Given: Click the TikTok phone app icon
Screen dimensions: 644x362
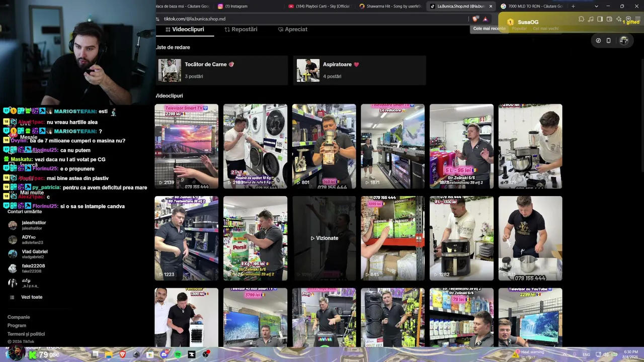Looking at the screenshot, I should point(608,41).
